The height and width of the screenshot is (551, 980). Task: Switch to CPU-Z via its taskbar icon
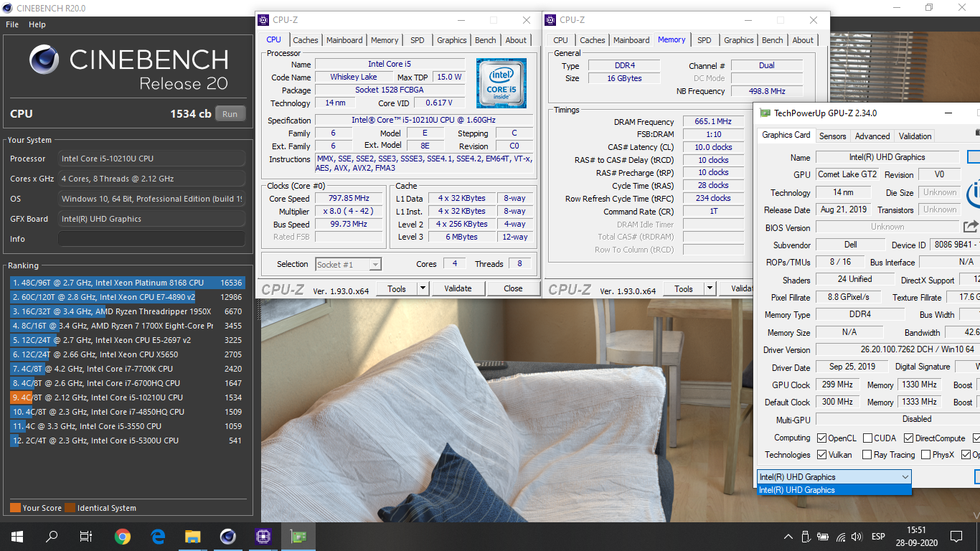pyautogui.click(x=263, y=536)
